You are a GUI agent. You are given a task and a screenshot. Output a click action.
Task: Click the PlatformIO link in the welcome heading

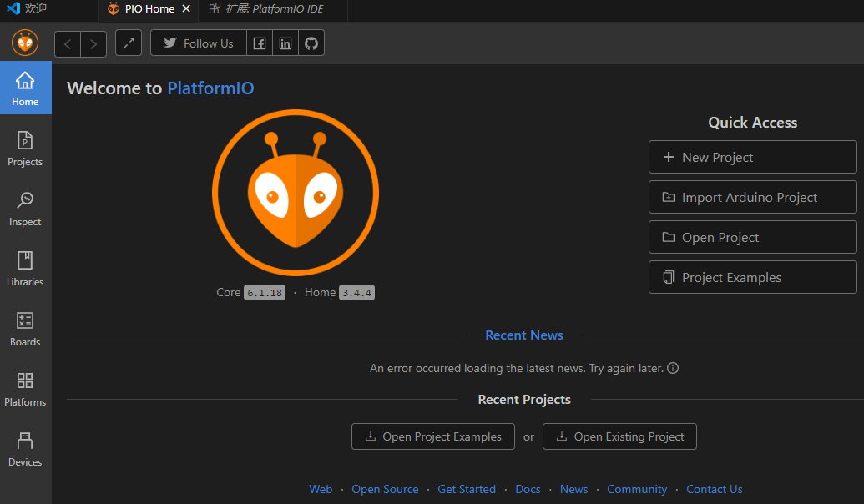(210, 88)
